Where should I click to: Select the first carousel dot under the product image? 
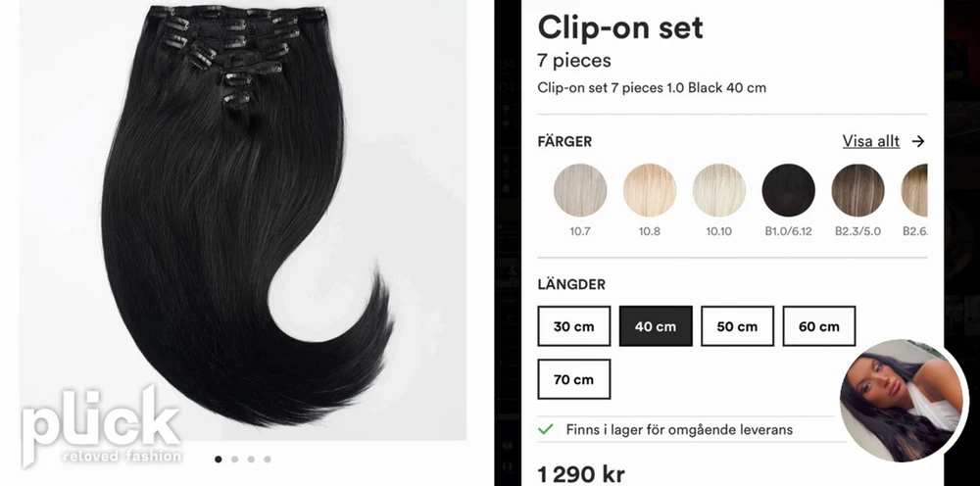[219, 460]
